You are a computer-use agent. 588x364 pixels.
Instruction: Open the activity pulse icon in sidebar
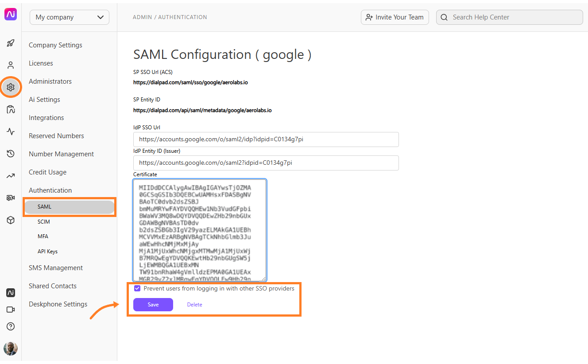(11, 132)
